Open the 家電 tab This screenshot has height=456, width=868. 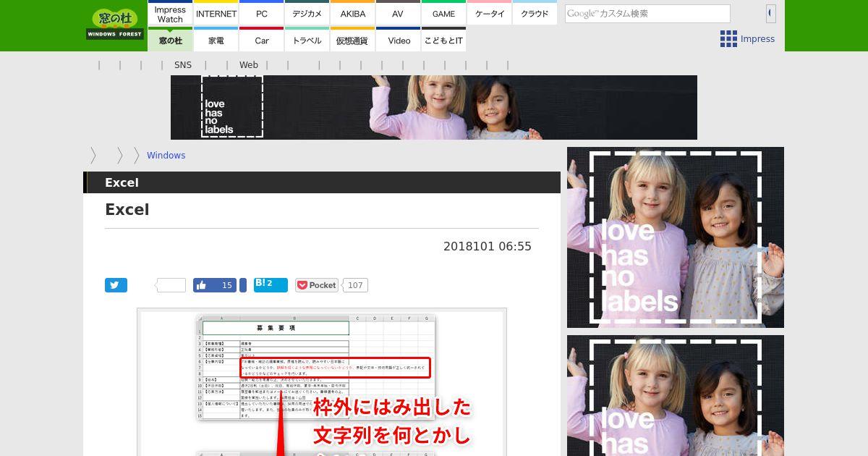pos(216,41)
